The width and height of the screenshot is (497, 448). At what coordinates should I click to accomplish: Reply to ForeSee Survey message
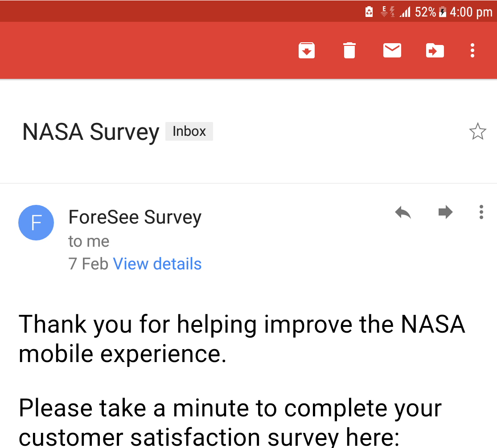403,212
